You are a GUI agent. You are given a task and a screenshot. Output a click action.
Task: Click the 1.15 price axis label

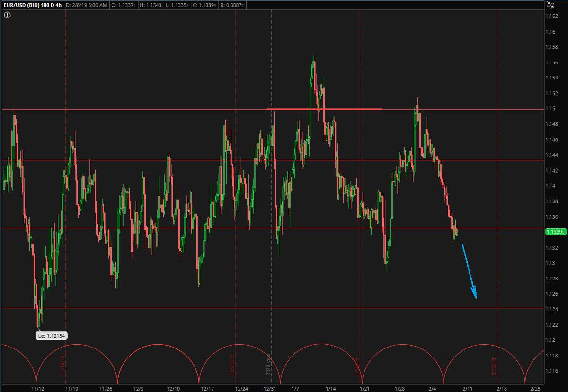pos(550,109)
